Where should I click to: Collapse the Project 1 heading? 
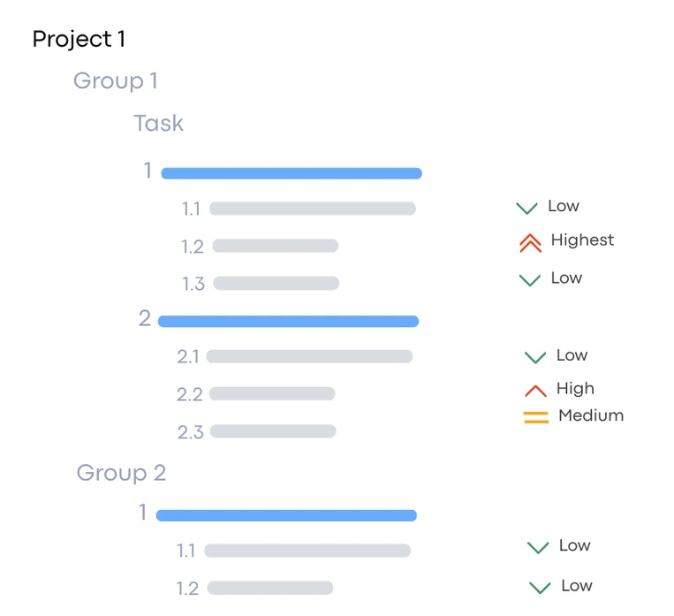point(79,39)
